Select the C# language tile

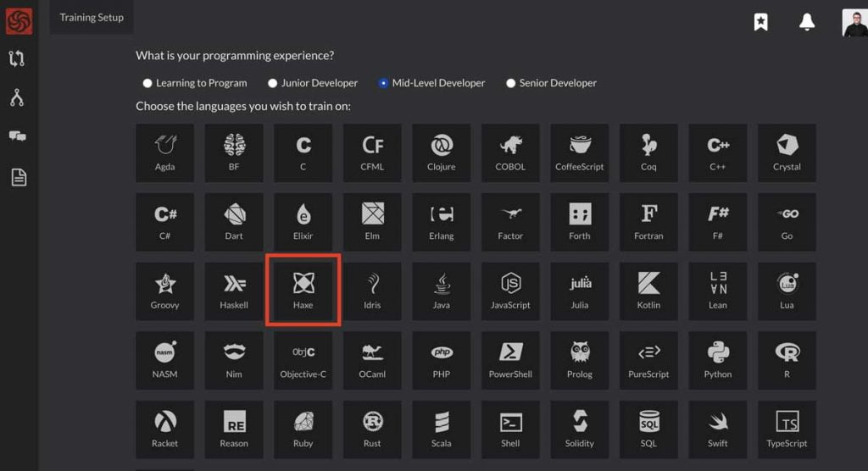165,221
